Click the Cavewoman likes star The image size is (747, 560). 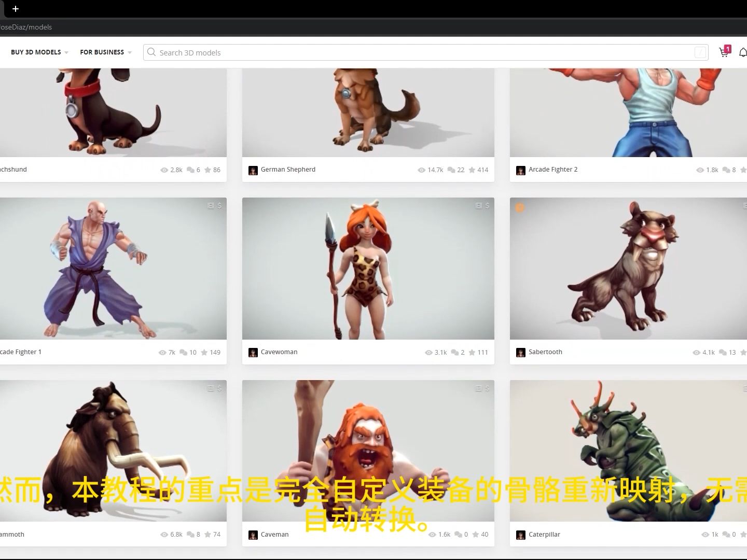472,352
